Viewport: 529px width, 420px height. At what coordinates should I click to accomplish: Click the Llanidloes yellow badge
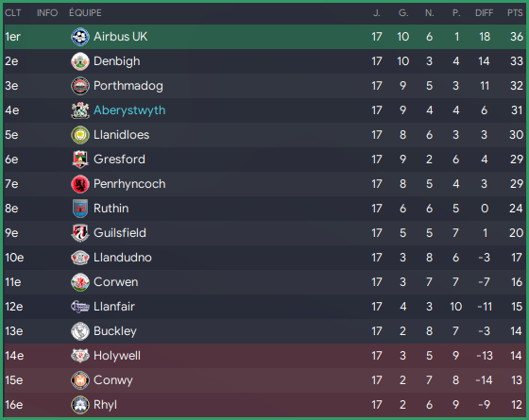tap(80, 135)
